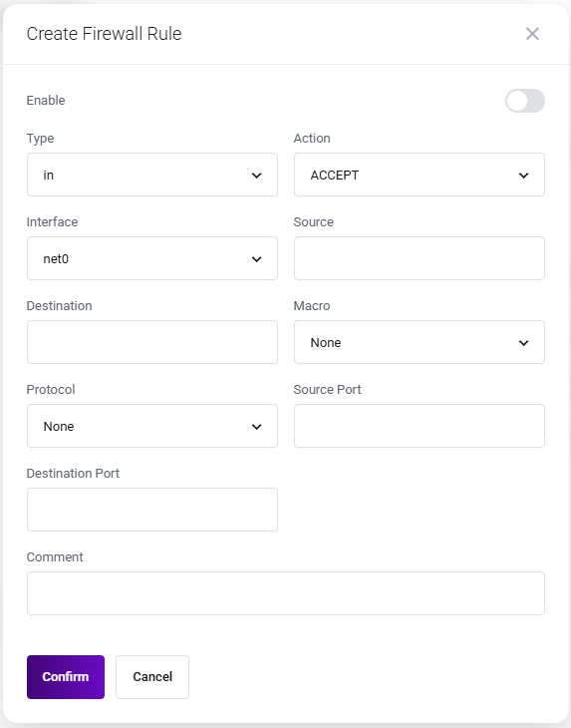Image resolution: width=571 pixels, height=728 pixels.
Task: Click the chevron arrow in Macro field
Action: coord(524,343)
